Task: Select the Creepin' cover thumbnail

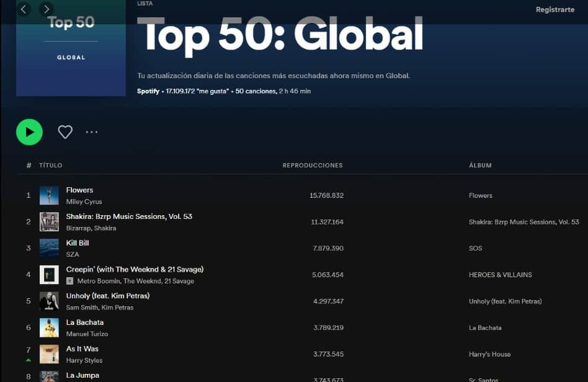Action: pos(49,275)
